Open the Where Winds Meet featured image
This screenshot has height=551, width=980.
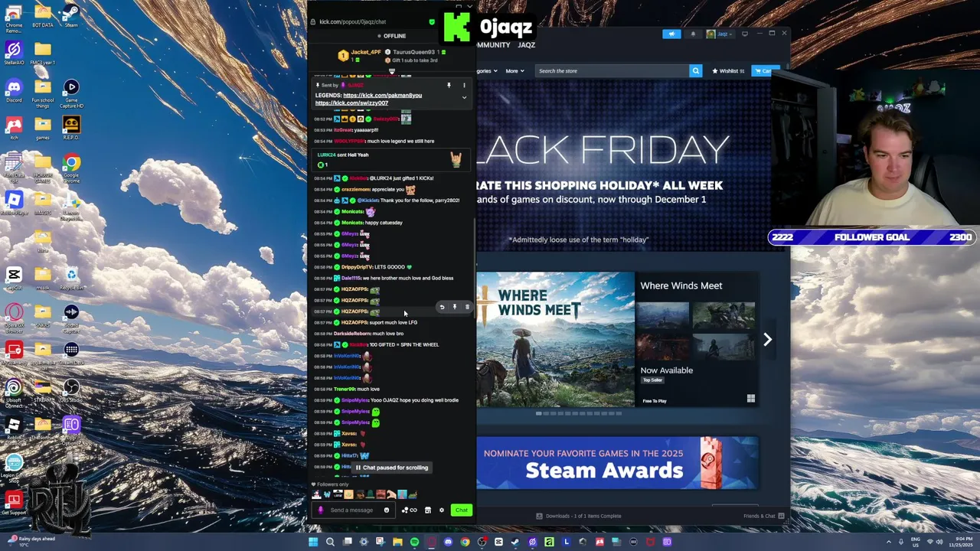(556, 339)
